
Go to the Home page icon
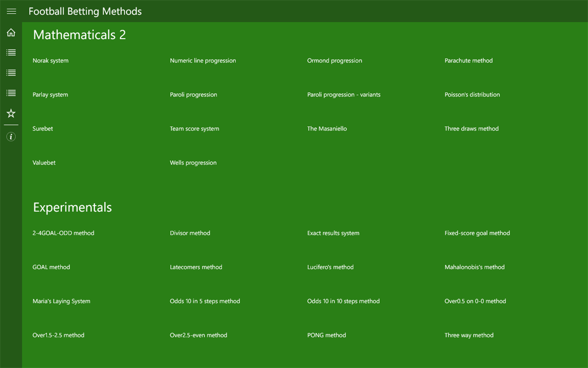(11, 33)
